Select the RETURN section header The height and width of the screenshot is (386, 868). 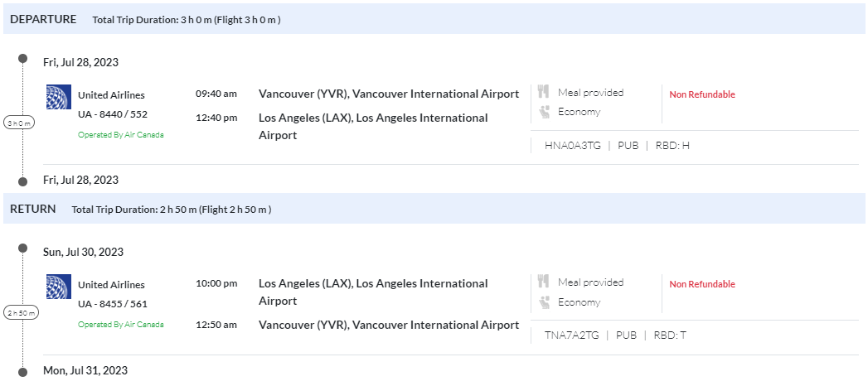[x=33, y=209]
